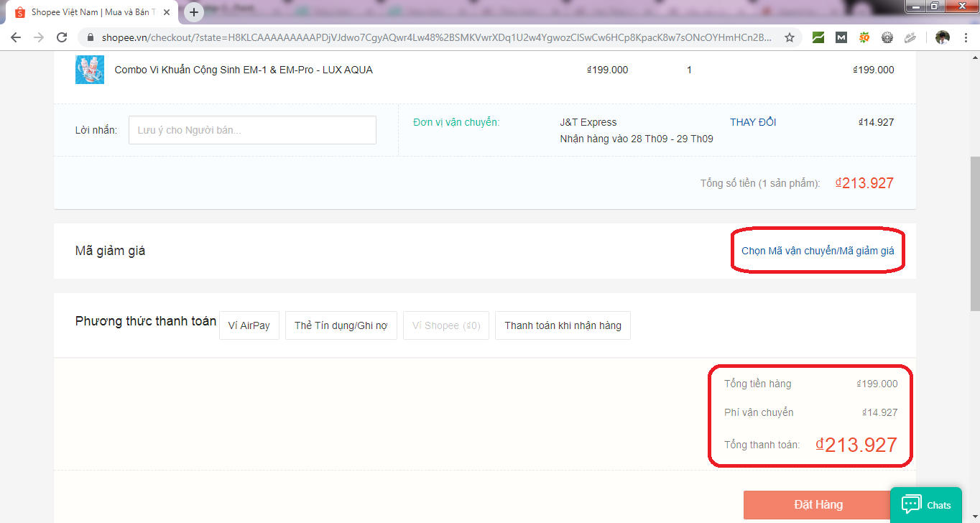Open a new browser tab

point(194,12)
